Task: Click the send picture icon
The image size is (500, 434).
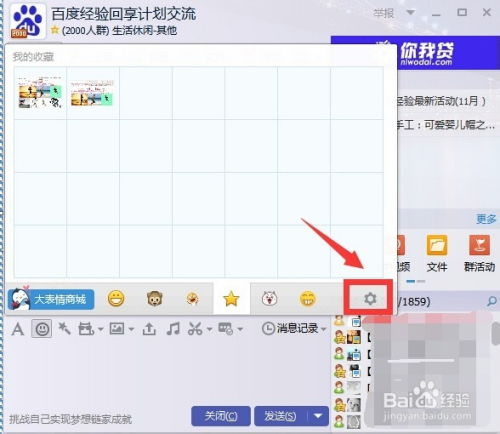Action: point(117,329)
